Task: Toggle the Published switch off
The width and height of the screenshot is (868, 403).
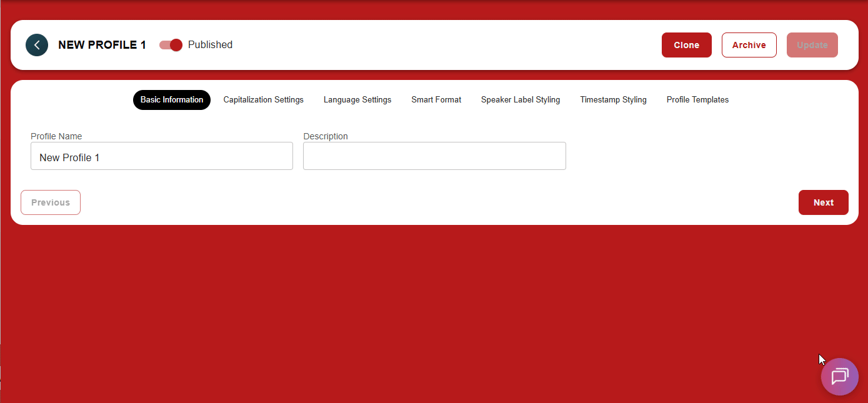Action: (171, 45)
